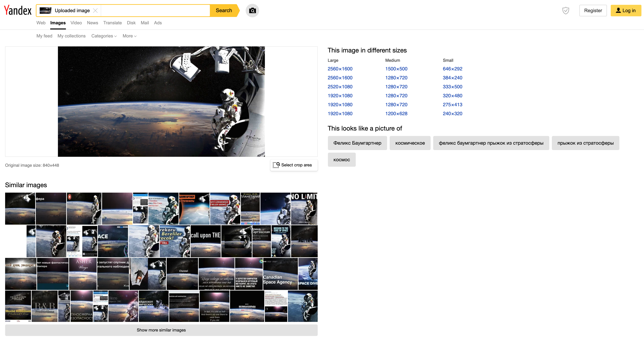
Task: Remove uploaded image with X icon
Action: (x=95, y=11)
